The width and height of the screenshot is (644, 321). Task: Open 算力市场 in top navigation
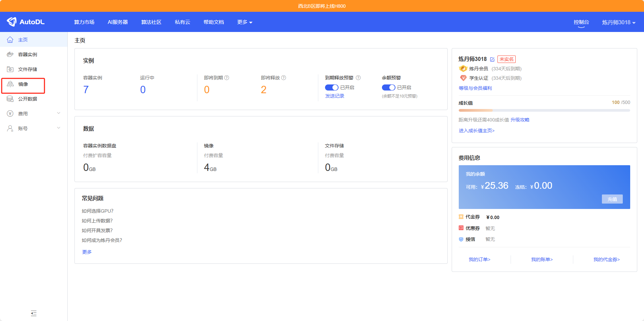(84, 22)
